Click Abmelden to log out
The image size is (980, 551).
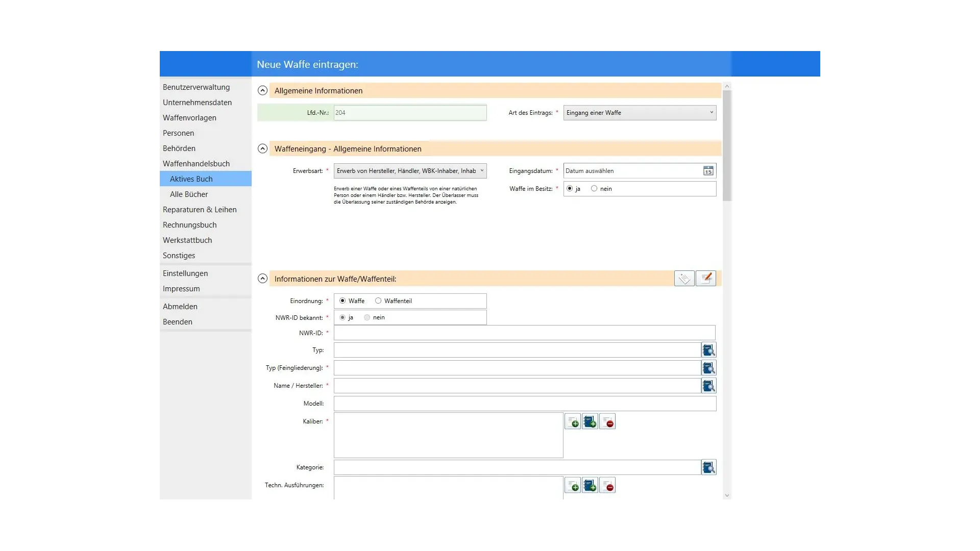180,307
